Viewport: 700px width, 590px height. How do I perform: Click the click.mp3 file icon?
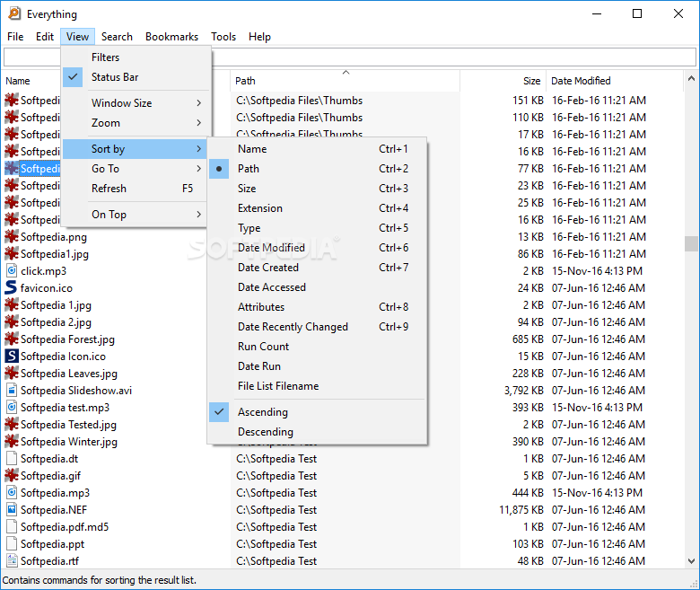click(x=12, y=270)
